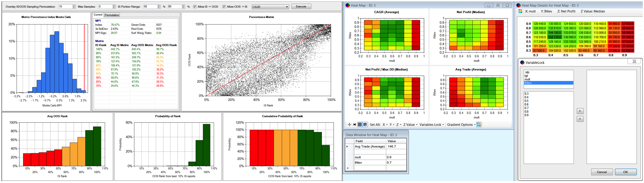This screenshot has height=183, width=644.
Task: Click the 152 170.0 cell in Heat Map Details
Action: click(555, 37)
